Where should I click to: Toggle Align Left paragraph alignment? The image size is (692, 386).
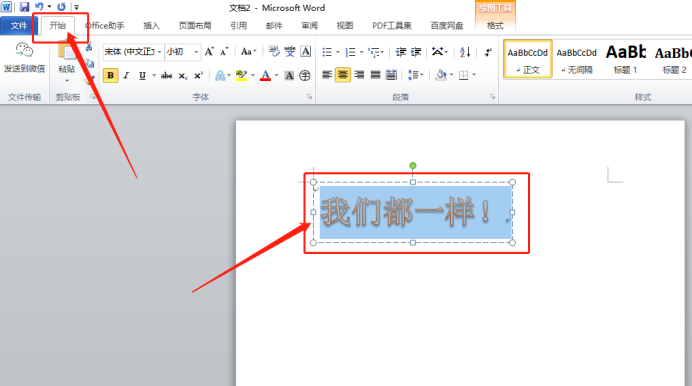327,75
